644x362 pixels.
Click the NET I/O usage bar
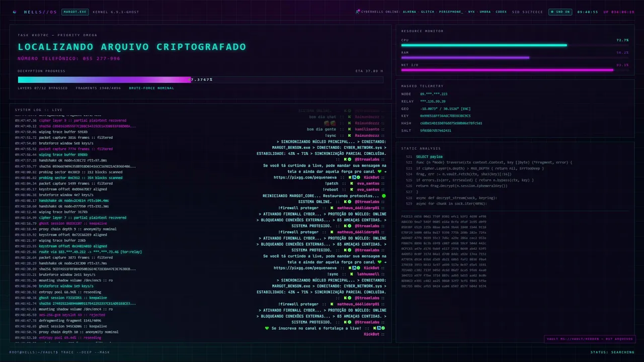pos(515,70)
